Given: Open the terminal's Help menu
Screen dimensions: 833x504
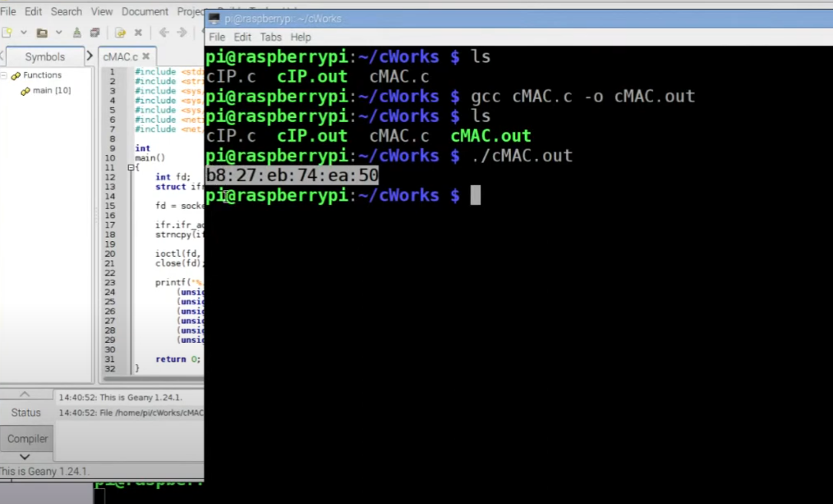Looking at the screenshot, I should point(300,37).
